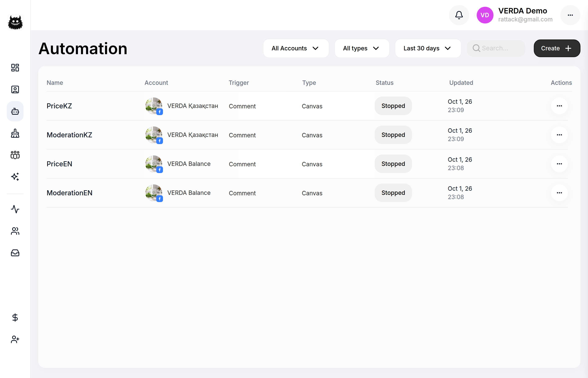Click the add-user invite icon in sidebar
The image size is (588, 378).
pos(15,339)
